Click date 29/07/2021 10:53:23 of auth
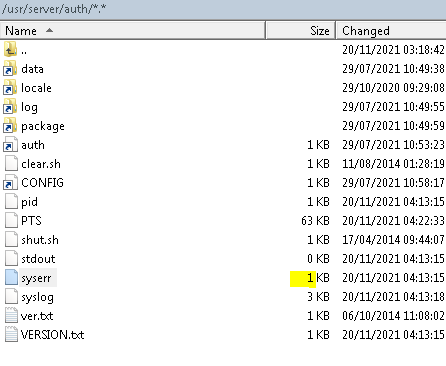This screenshot has width=446, height=366. tap(394, 145)
